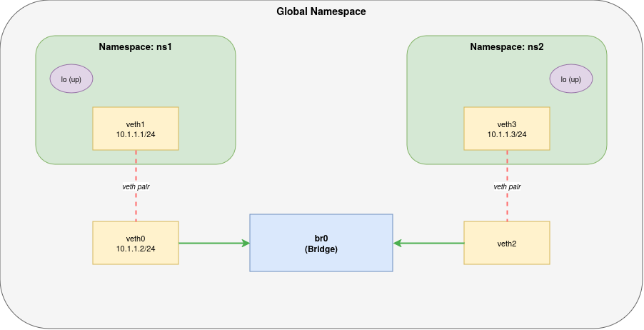Screen dimensions: 644x330
Task: Click green arrow from veth2 to br0
Action: [x=430, y=243]
